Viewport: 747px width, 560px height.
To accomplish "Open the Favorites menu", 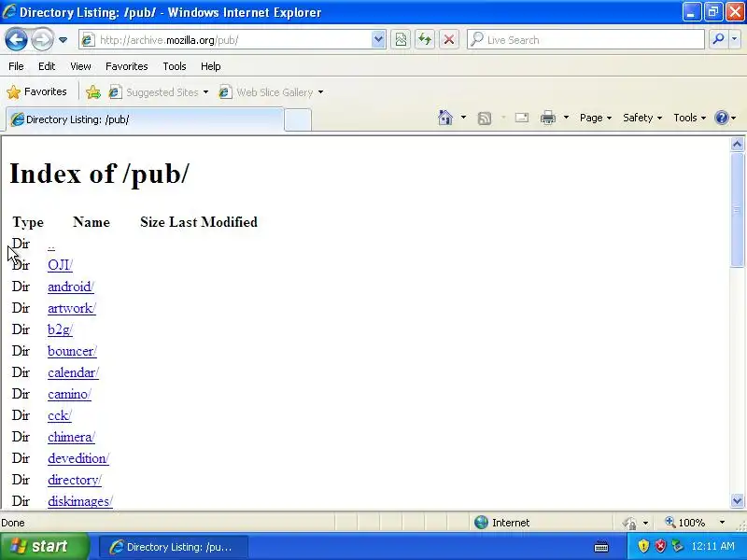I will tap(127, 66).
